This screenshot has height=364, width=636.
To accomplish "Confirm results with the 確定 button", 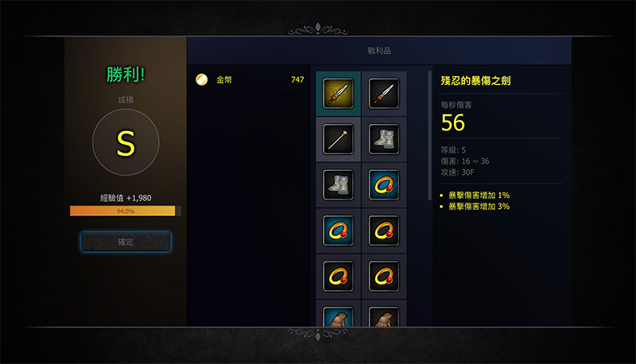I will click(126, 242).
